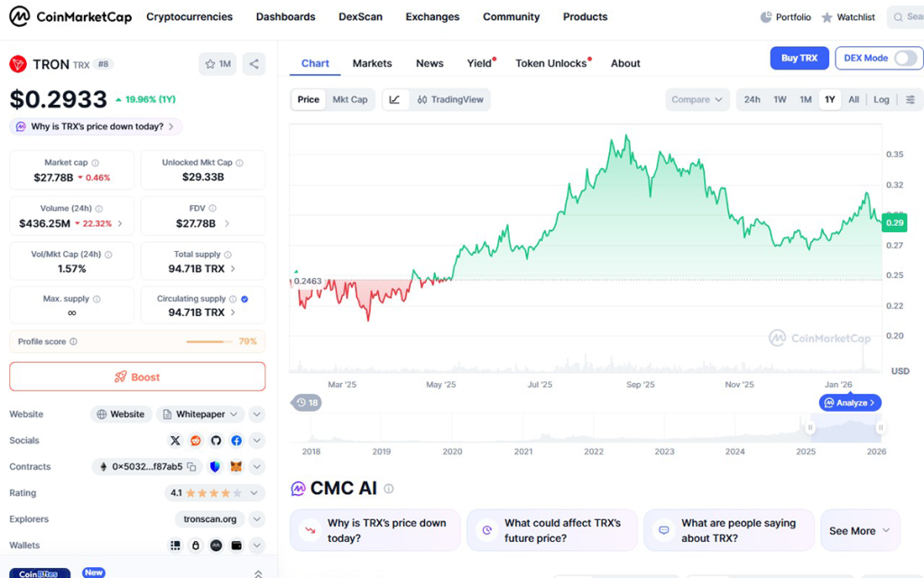
Task: Set chart range to 1M
Action: pos(806,99)
